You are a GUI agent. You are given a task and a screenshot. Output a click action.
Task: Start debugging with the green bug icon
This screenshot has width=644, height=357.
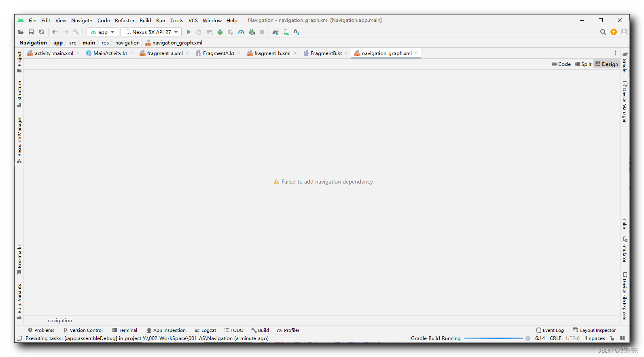(x=220, y=32)
